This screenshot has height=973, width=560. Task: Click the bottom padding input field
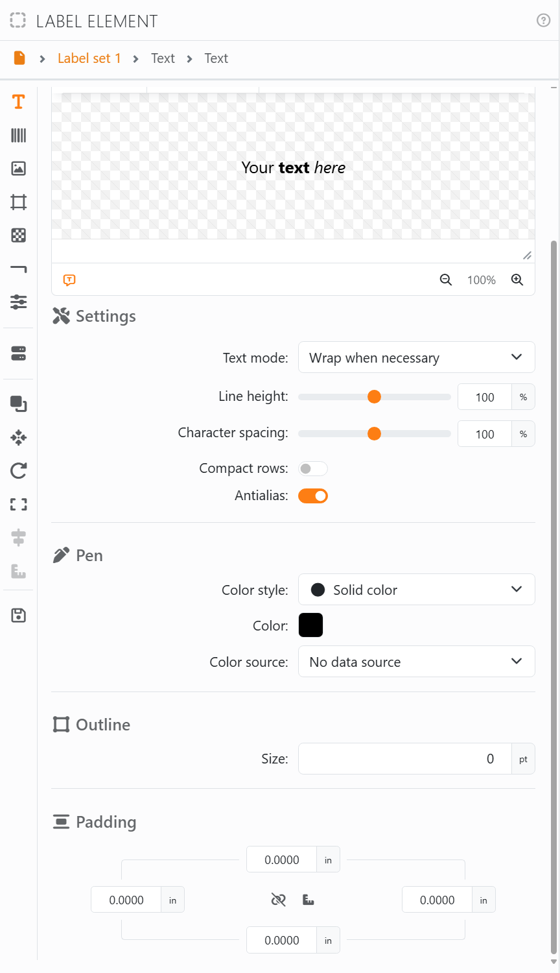pos(282,940)
